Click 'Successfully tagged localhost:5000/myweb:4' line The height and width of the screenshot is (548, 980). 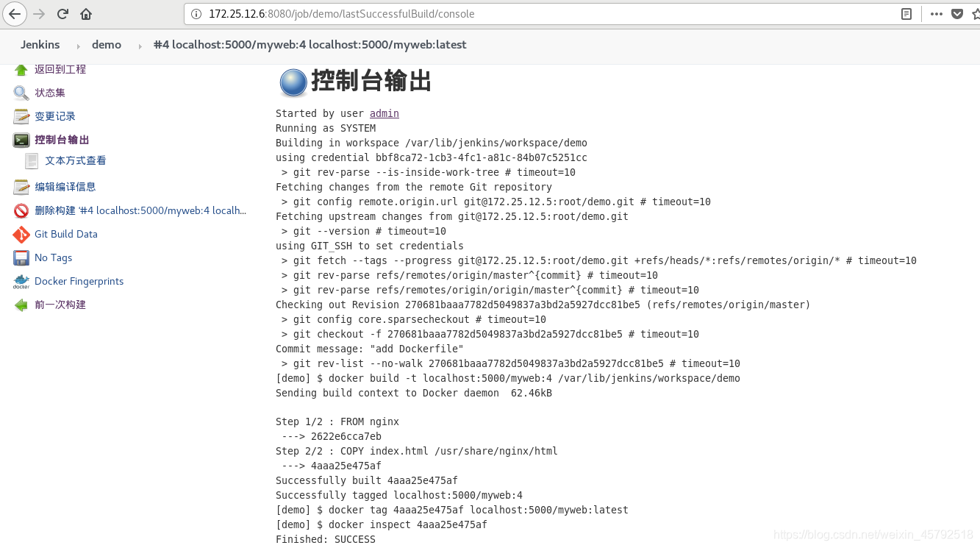click(399, 495)
